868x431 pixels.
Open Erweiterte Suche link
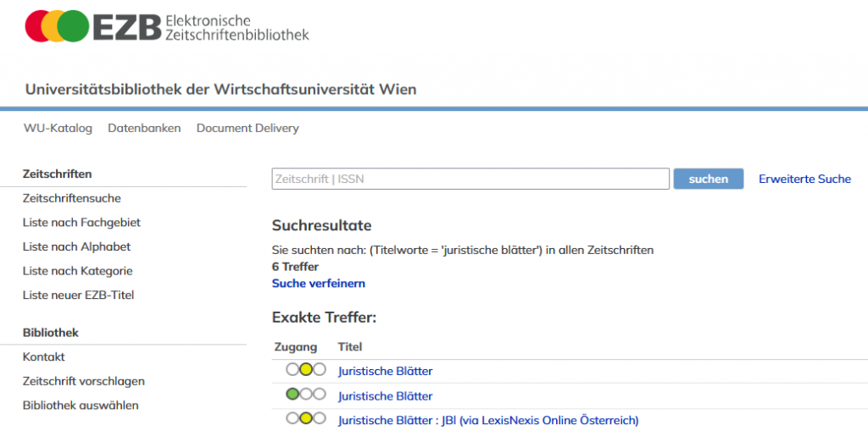[x=805, y=180]
